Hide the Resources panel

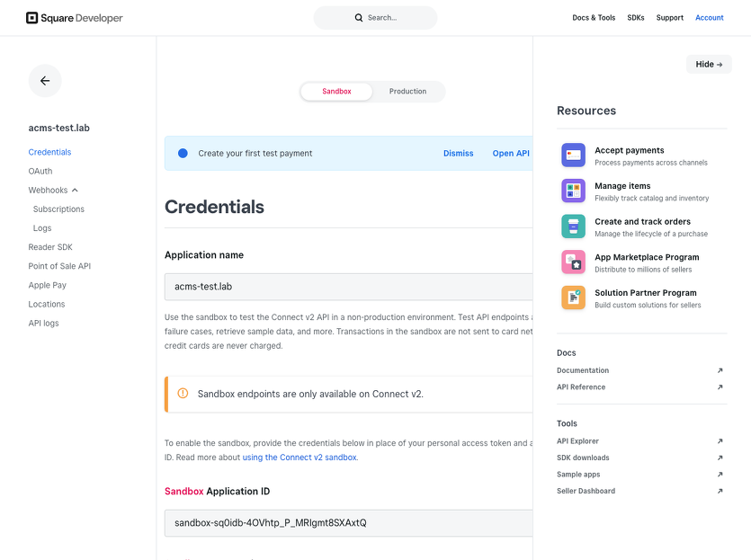pyautogui.click(x=709, y=65)
